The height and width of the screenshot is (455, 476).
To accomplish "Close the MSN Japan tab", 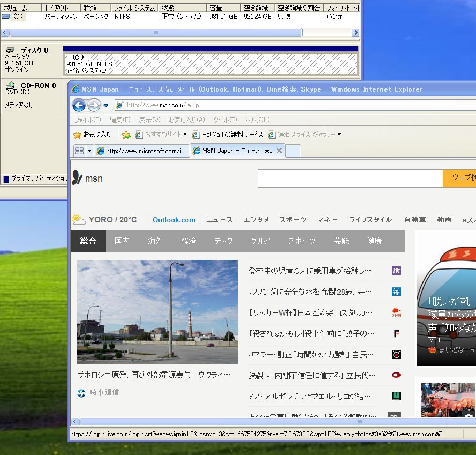I will [x=279, y=151].
